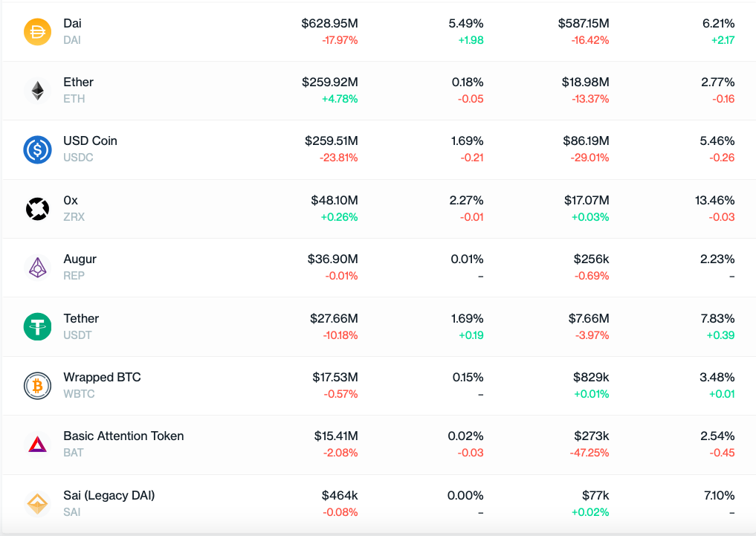Click the -17.97% change under Dai

[x=340, y=40]
